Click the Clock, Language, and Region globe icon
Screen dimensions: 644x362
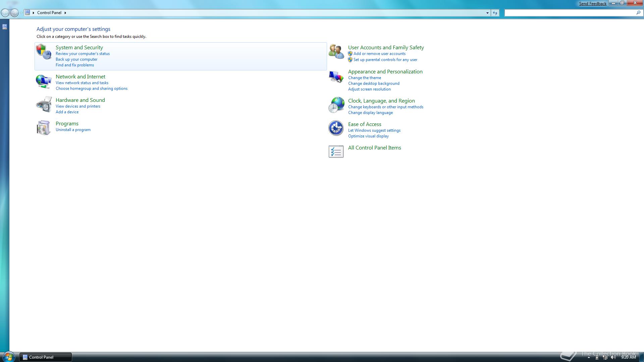[x=336, y=105]
